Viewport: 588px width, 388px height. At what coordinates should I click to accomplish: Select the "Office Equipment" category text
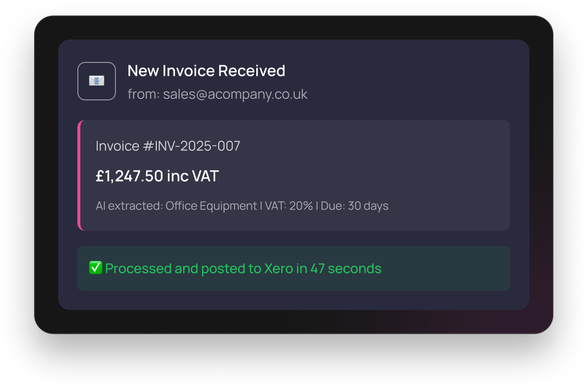tap(211, 206)
